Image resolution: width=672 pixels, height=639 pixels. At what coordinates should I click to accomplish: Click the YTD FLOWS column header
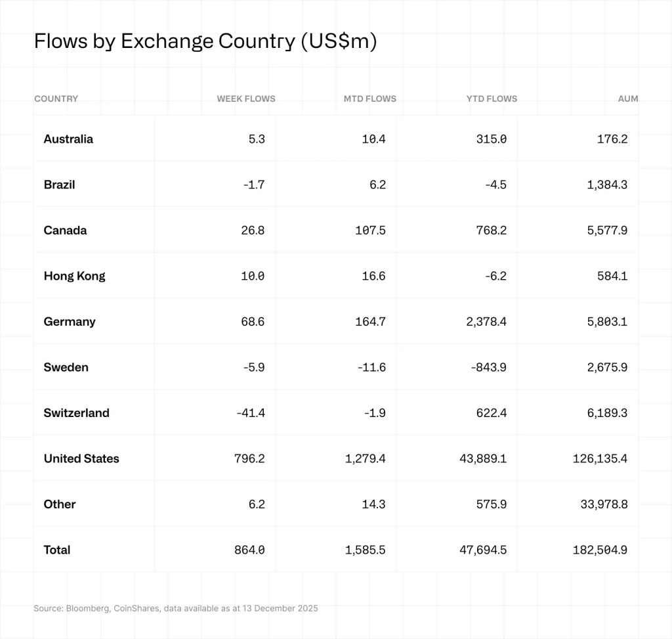492,99
